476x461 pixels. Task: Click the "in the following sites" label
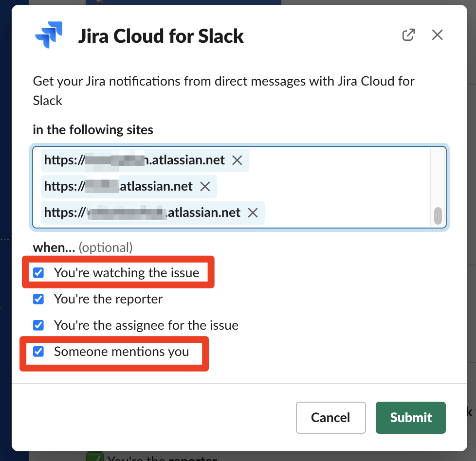click(x=93, y=130)
